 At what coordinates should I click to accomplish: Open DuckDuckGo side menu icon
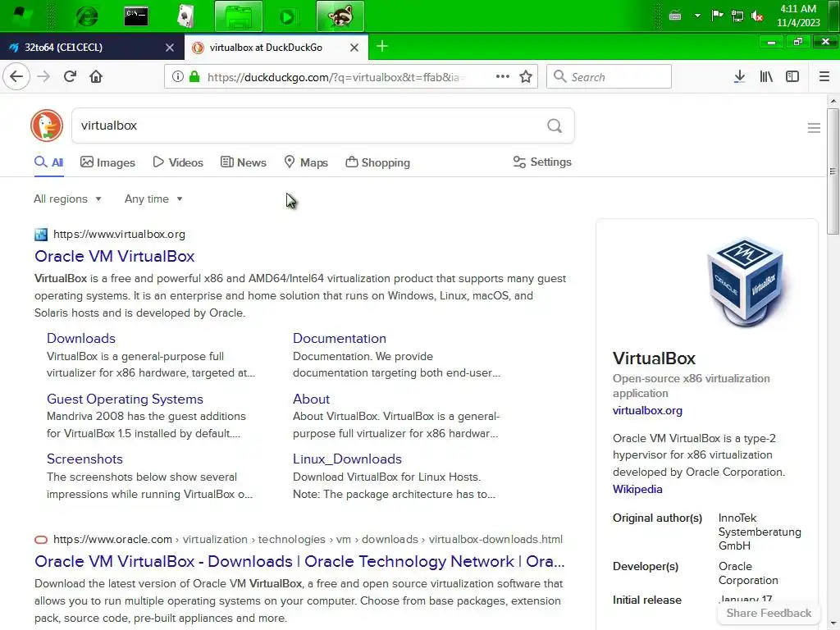click(814, 127)
